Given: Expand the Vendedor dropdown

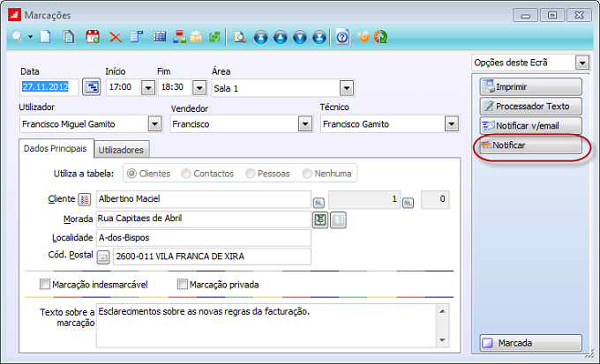Looking at the screenshot, I should coord(304,124).
